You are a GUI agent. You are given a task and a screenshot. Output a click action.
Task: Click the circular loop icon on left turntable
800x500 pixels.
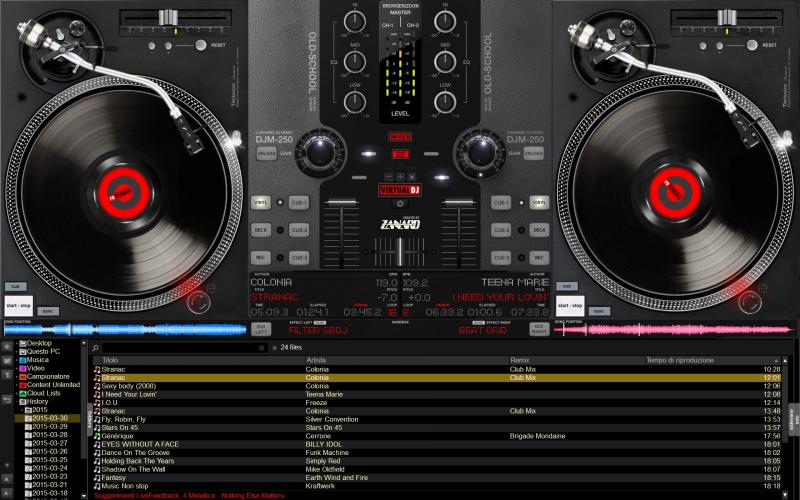[198, 303]
